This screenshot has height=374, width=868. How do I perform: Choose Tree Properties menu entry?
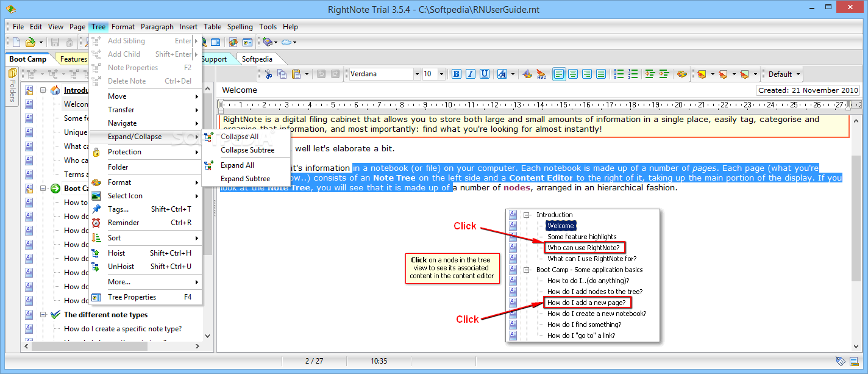[145, 297]
